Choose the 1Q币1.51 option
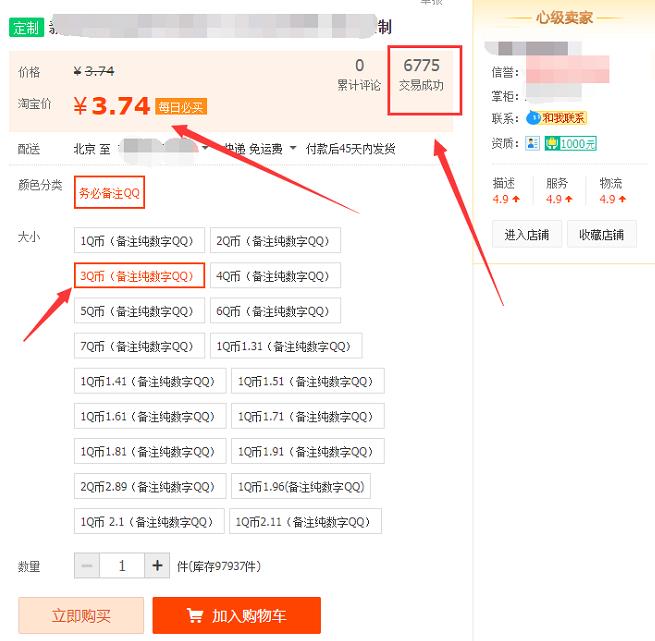 tap(308, 381)
